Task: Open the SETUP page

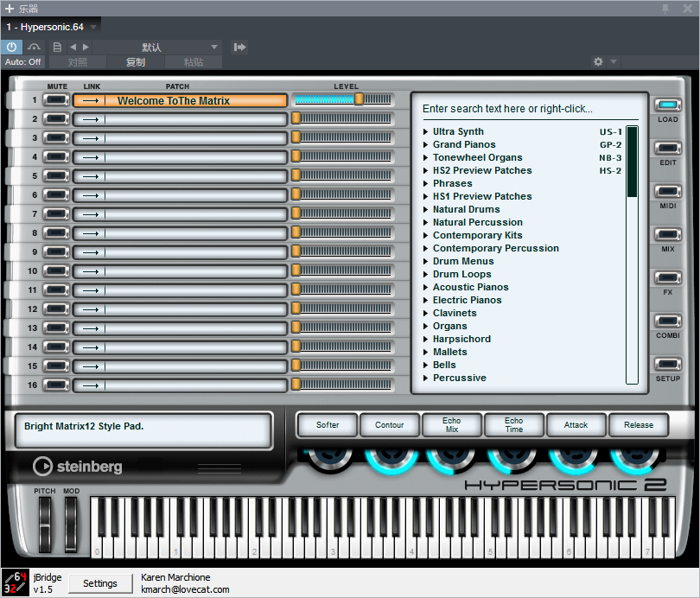Action: coord(667,365)
